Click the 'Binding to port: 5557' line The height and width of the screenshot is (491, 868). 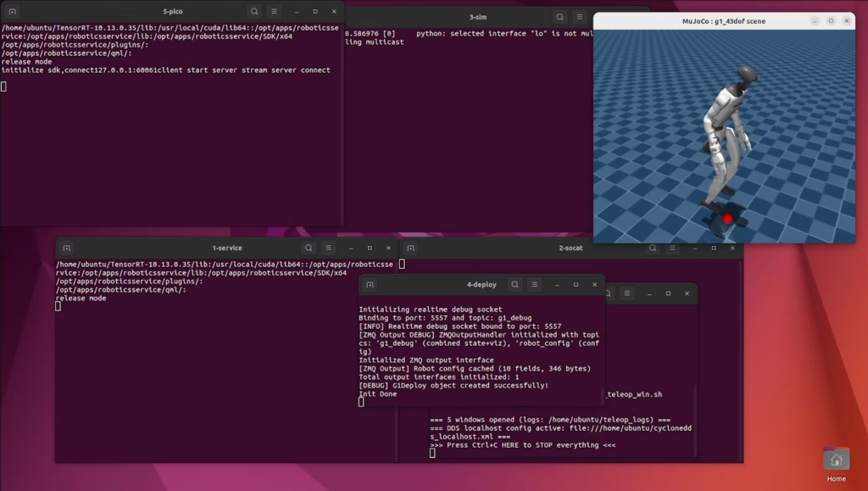445,318
